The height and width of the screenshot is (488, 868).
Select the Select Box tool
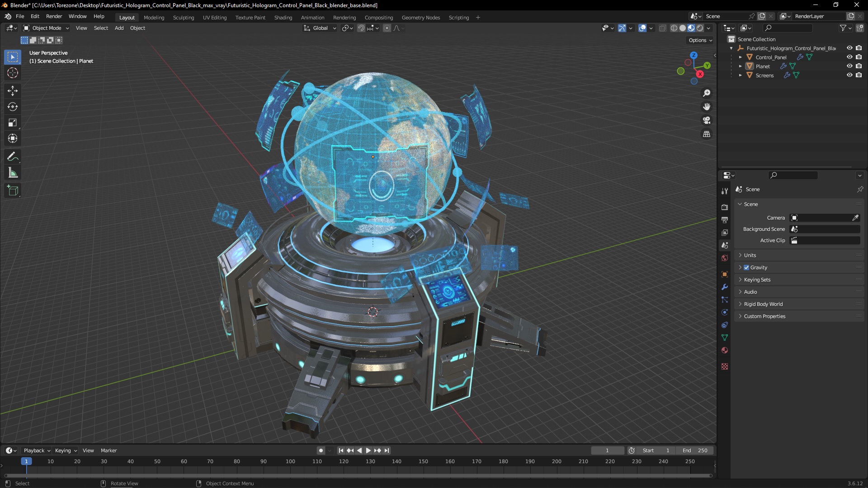point(13,57)
